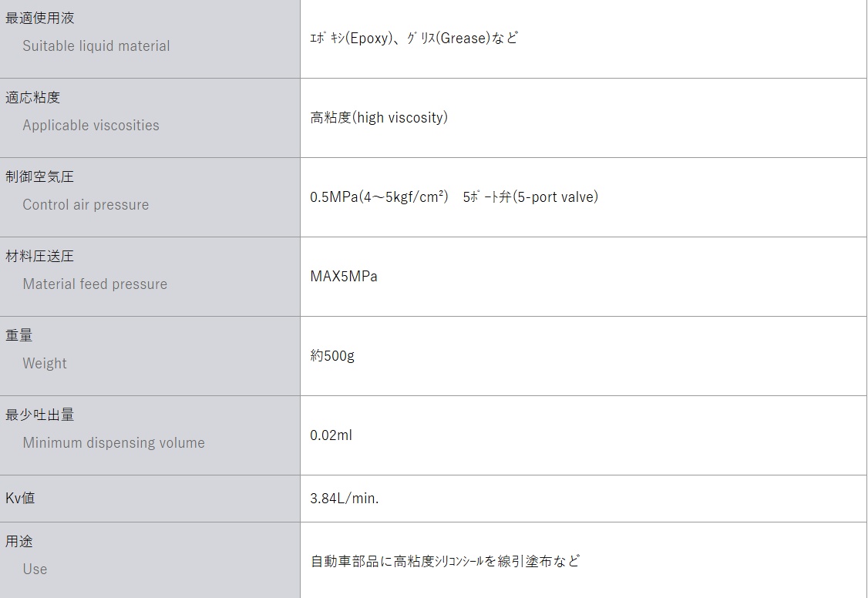Click the '最少吐出量' row label
868x598 pixels.
tap(40, 415)
